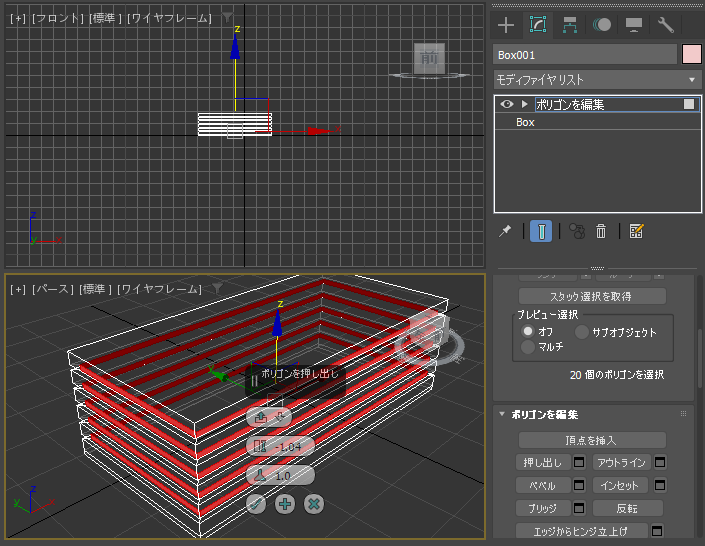The width and height of the screenshot is (705, 546).
Task: Confirm extrusion with the checkmark OK button
Action: tap(256, 504)
